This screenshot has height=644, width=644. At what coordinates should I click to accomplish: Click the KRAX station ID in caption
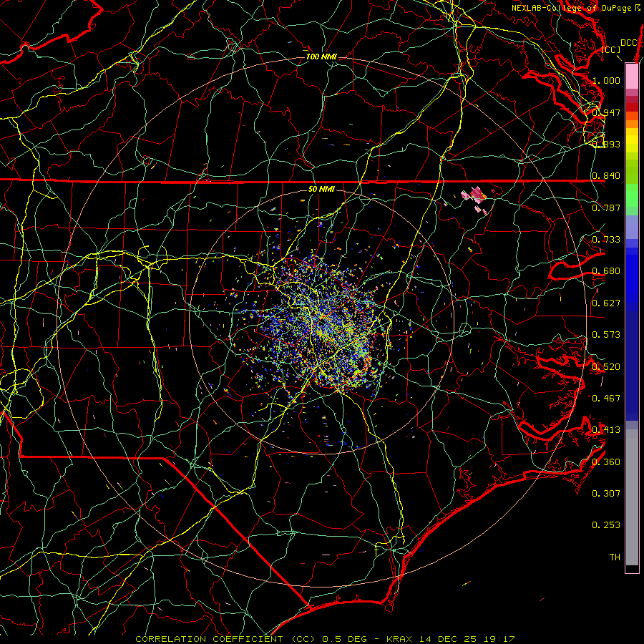point(401,639)
